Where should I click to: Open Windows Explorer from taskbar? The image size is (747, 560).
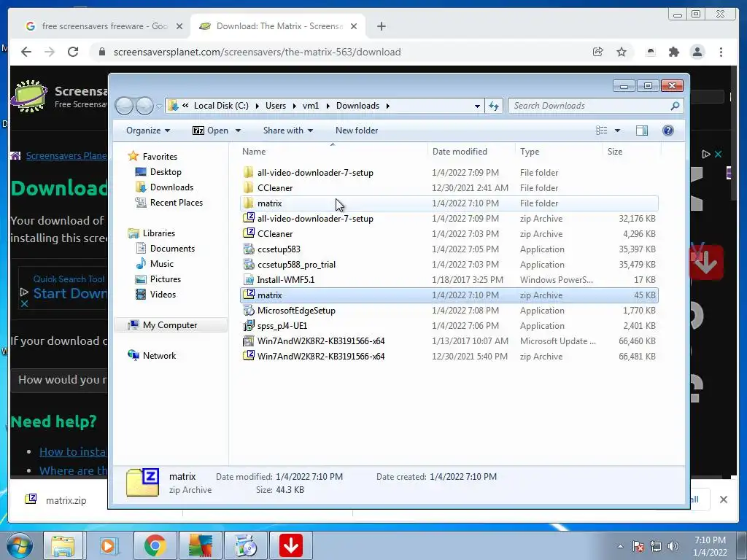click(63, 545)
